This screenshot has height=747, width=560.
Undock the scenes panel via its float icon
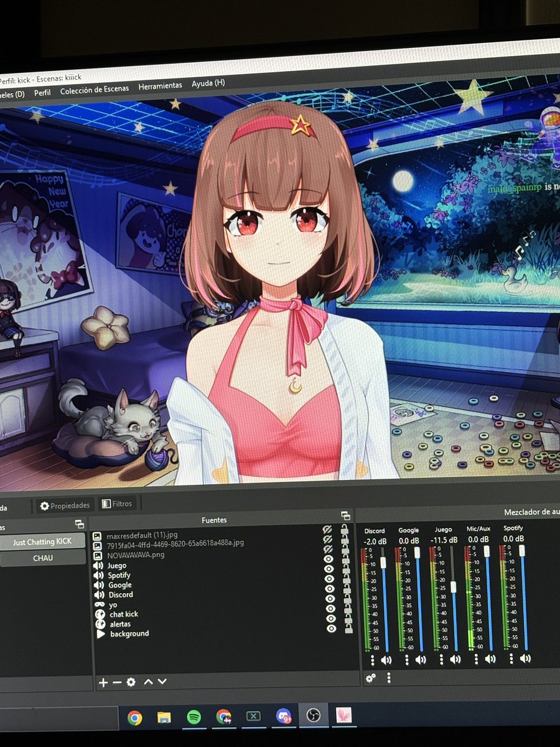point(79,524)
